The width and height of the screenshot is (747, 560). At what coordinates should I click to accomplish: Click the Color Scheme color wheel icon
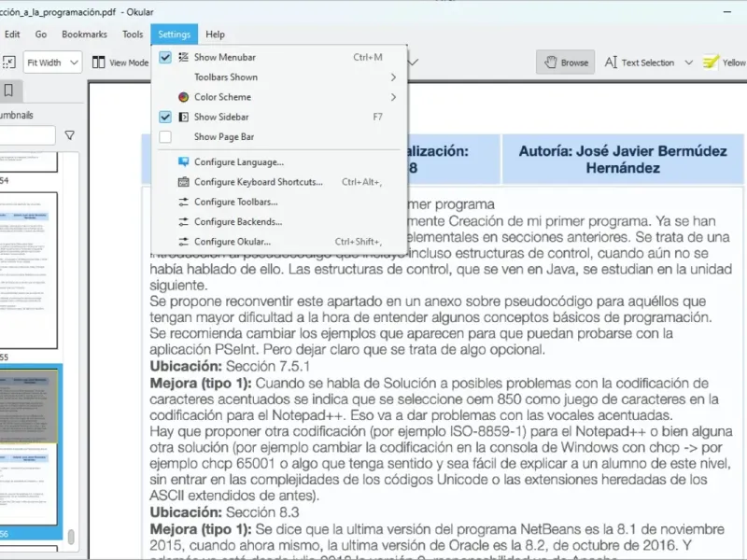(183, 97)
